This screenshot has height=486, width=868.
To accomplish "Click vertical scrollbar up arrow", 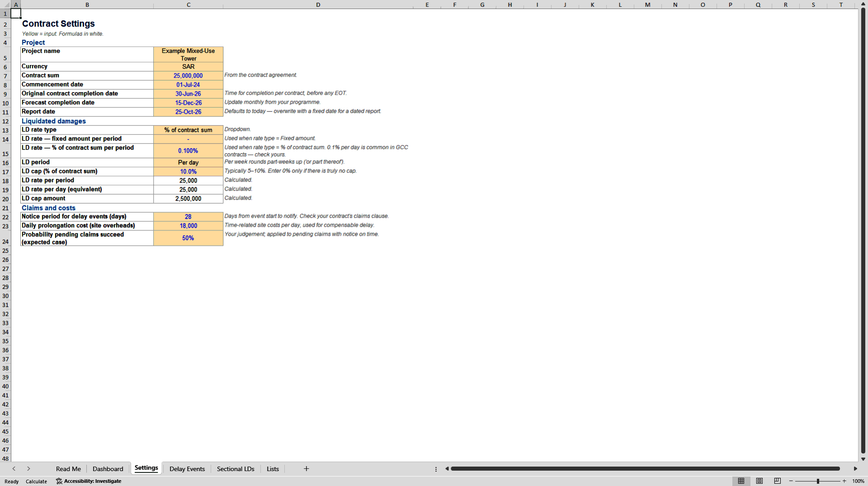I will tap(863, 4).
